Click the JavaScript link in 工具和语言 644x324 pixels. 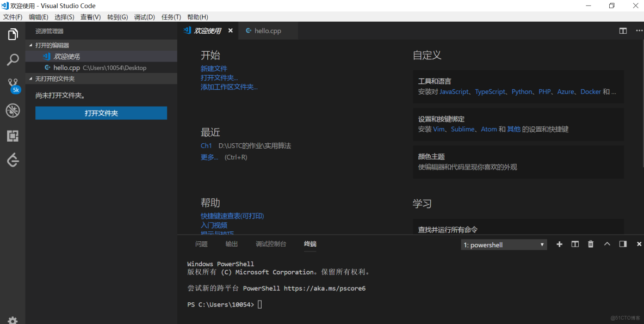454,91
